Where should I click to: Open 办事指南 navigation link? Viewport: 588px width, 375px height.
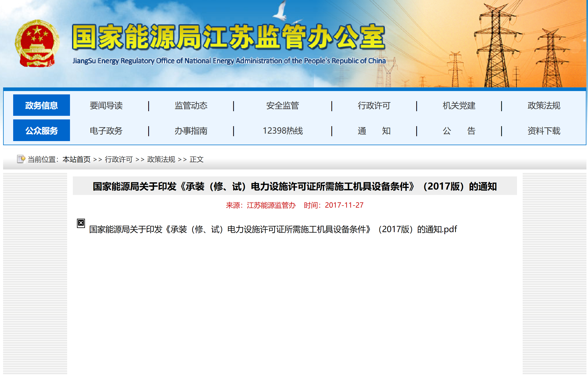[191, 131]
